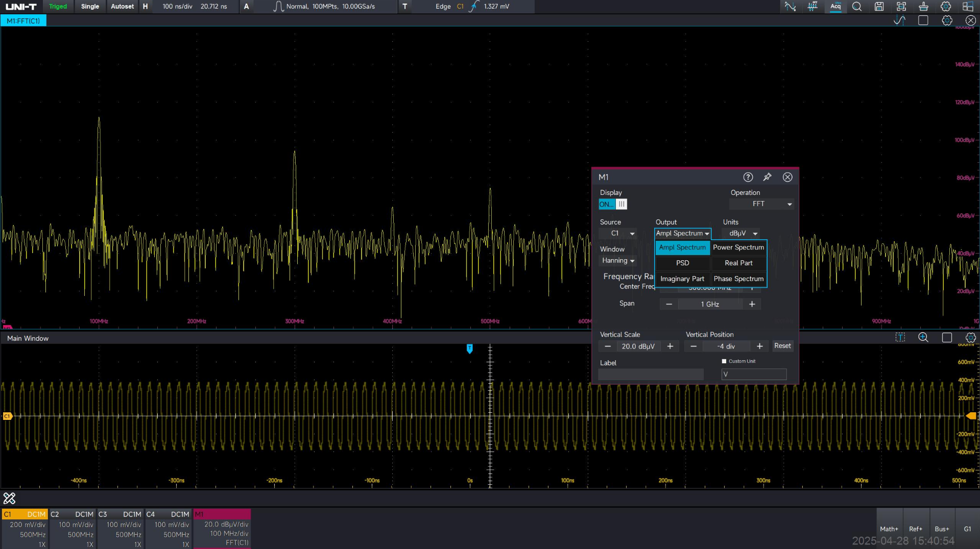This screenshot has width=980, height=549.
Task: Expand the Operation FFT dropdown
Action: click(761, 204)
